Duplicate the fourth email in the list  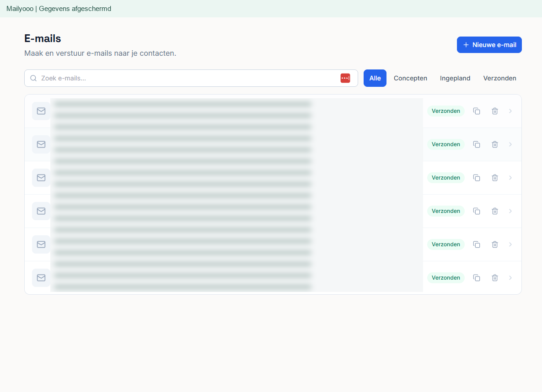coord(476,211)
